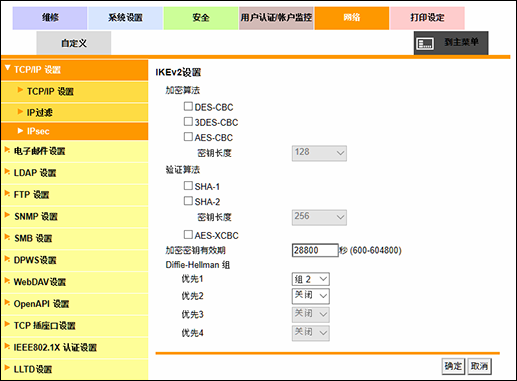The image size is (517, 381).
Task: Check the AES-XCBC option
Action: [188, 235]
